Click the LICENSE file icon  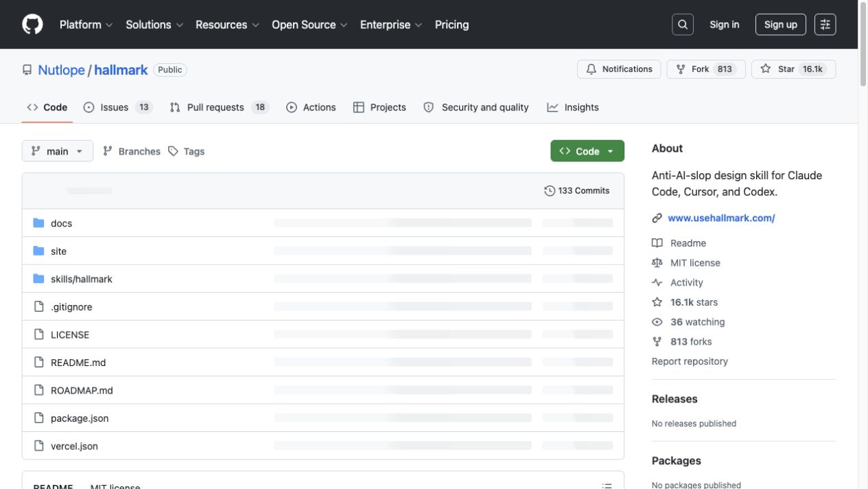click(x=38, y=334)
